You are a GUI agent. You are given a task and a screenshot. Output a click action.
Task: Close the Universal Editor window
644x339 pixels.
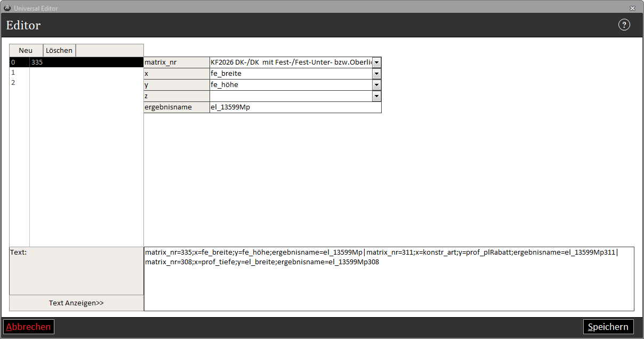pyautogui.click(x=632, y=9)
